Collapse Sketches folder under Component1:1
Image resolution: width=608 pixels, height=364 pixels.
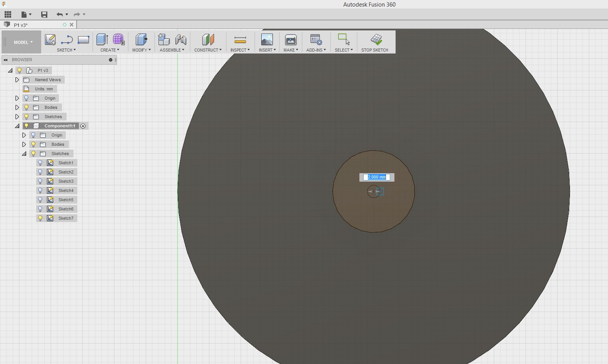[x=24, y=154]
